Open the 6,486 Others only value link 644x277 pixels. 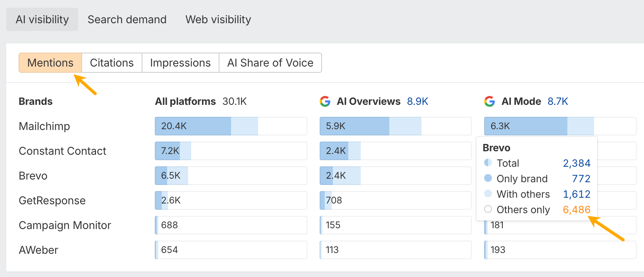coord(577,209)
